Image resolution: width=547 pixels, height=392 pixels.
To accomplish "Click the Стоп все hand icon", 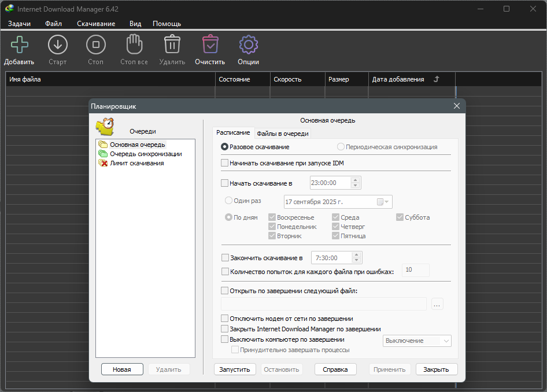I will click(134, 45).
